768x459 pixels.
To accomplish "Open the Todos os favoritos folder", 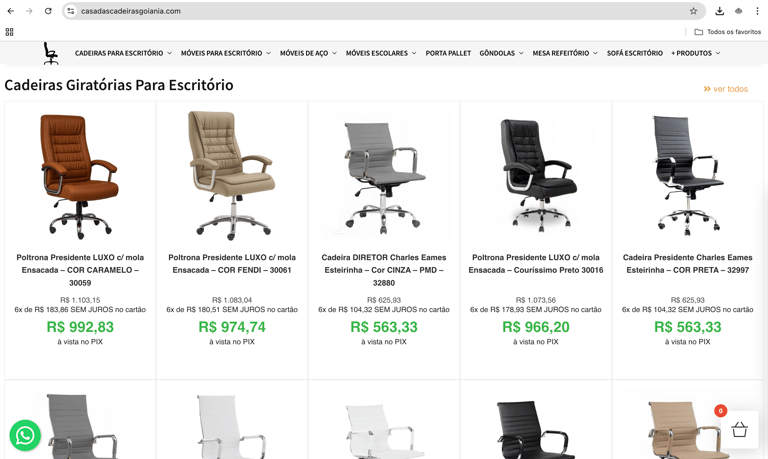I will point(728,32).
